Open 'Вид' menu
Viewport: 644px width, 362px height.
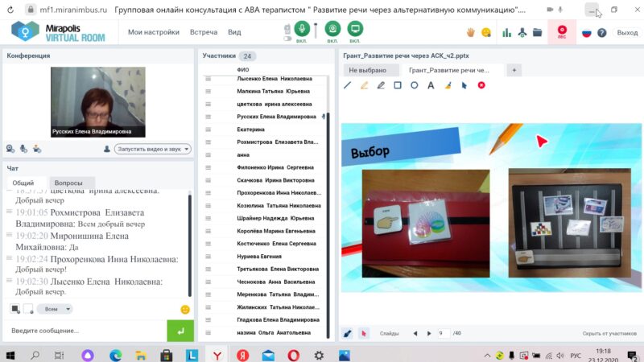pos(234,32)
